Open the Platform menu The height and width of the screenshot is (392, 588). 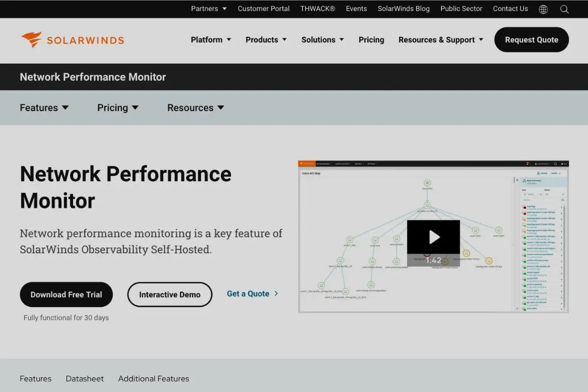pyautogui.click(x=211, y=40)
